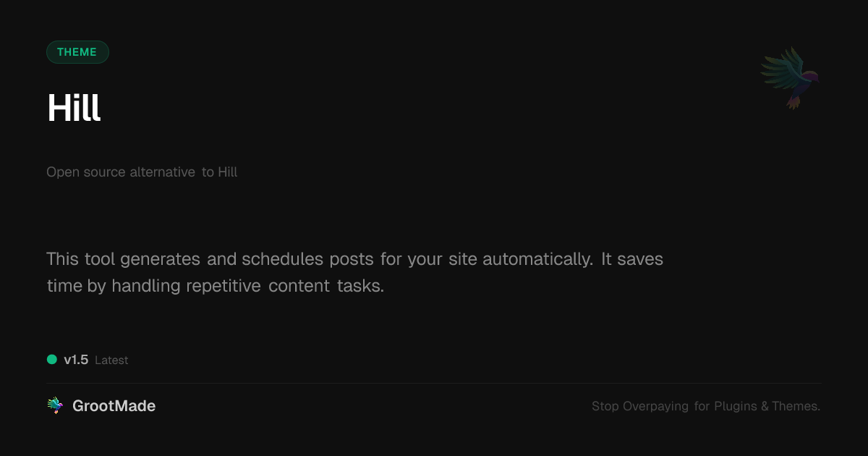Select the large Hill heading
The height and width of the screenshot is (456, 868).
coord(74,109)
